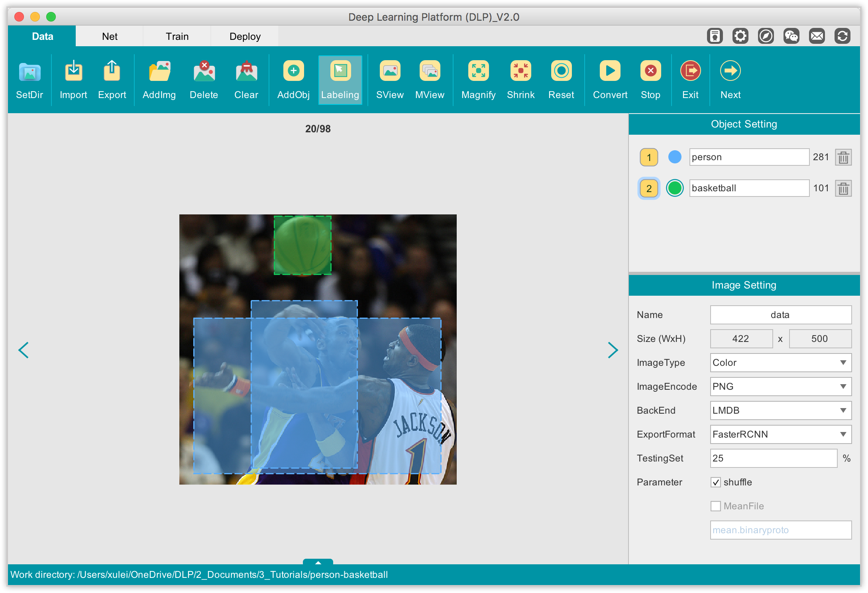Screen dimensions: 868x593
Task: Enable the MeanFile checkbox
Action: [716, 506]
